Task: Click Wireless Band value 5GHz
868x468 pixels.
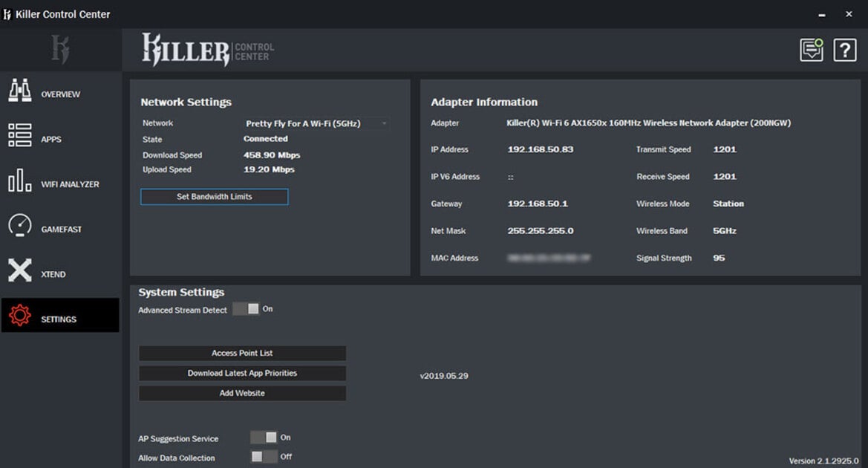Action: click(x=725, y=231)
